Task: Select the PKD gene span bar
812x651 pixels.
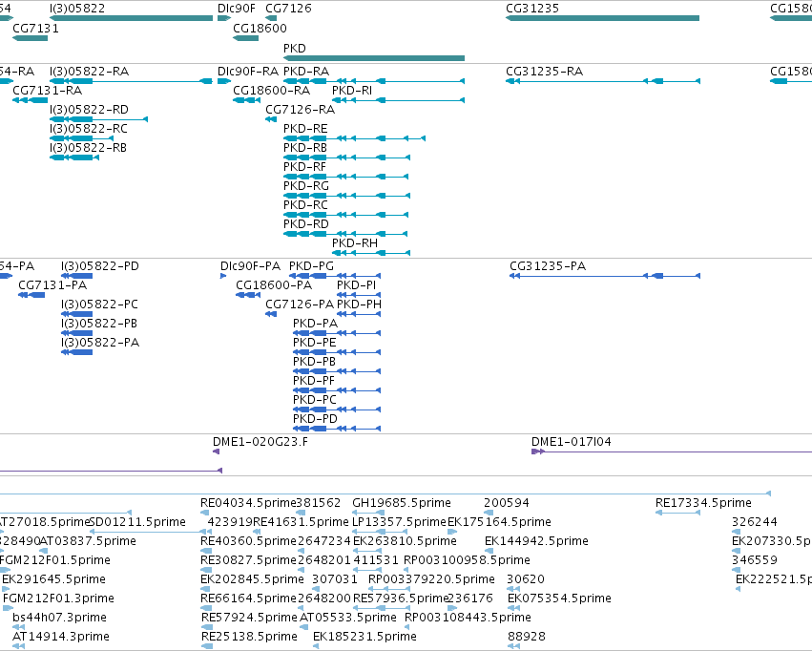Action: [374, 58]
